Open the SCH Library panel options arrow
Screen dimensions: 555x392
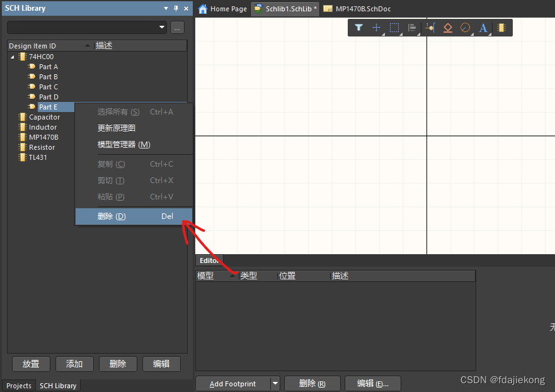(166, 8)
